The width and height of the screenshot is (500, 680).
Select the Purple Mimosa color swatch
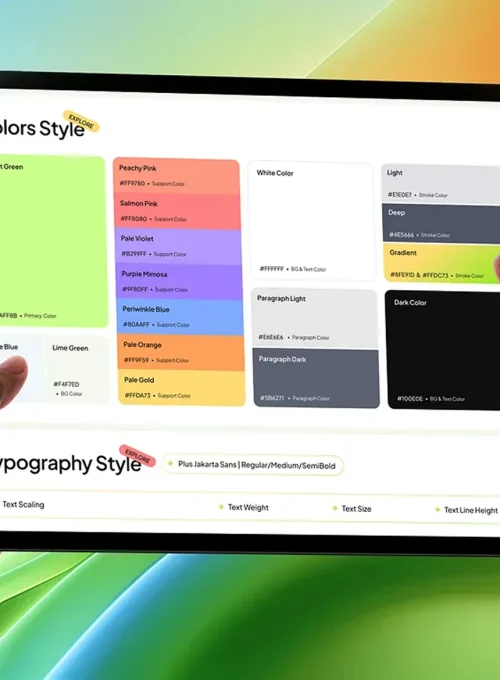pos(179,282)
